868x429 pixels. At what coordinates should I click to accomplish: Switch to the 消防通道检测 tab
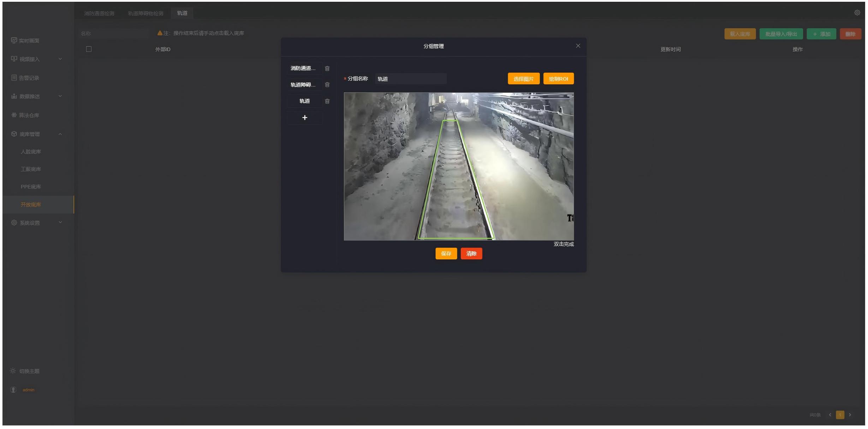99,13
